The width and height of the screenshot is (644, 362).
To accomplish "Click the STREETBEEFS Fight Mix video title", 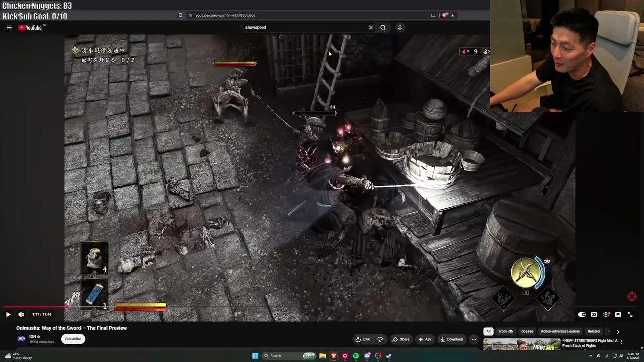I will click(590, 343).
